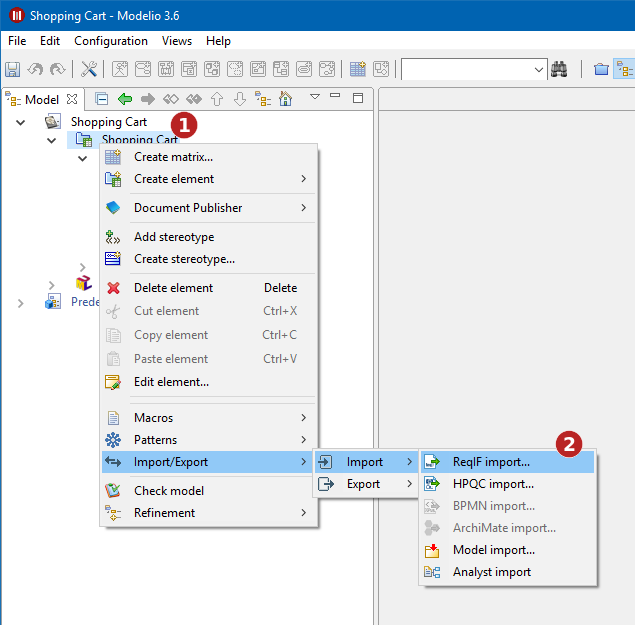Click the stick-figure use case diagram icon
The image size is (635, 625).
click(x=120, y=69)
